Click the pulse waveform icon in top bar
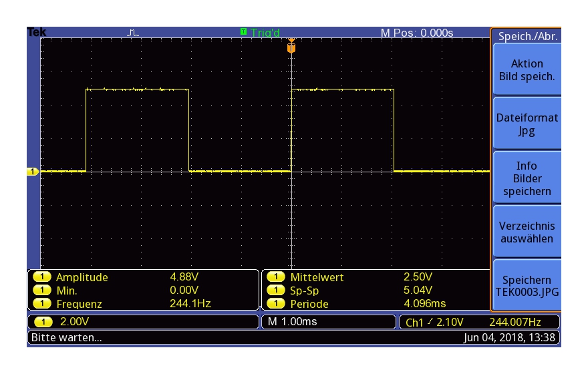588x374 pixels. coord(133,32)
